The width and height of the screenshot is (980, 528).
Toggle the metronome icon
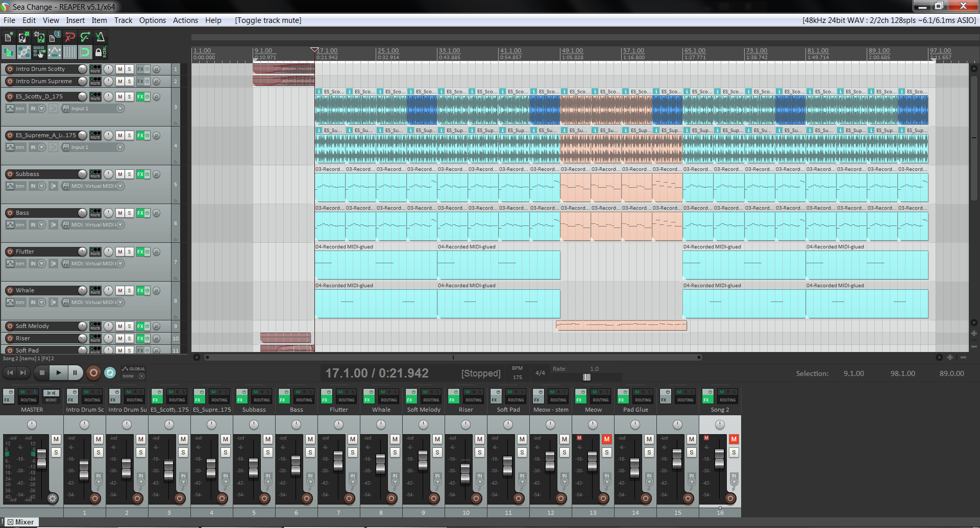tap(100, 37)
